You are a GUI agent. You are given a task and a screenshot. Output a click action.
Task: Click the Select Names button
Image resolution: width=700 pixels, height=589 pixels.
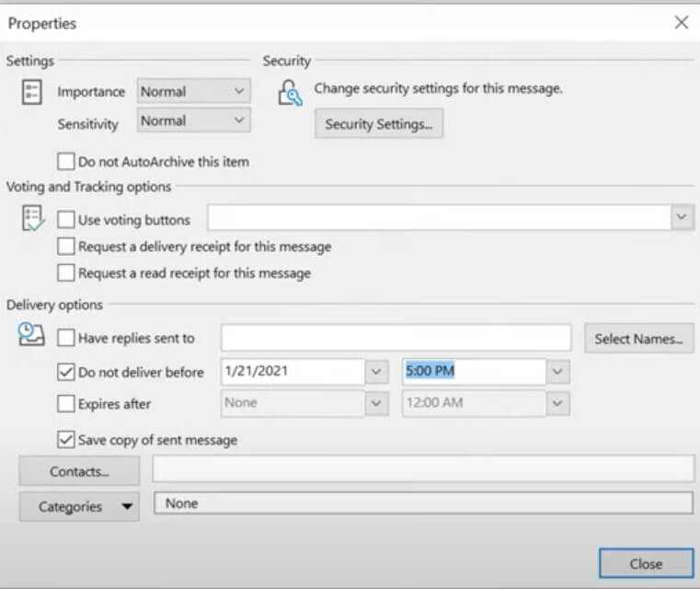[x=638, y=339]
